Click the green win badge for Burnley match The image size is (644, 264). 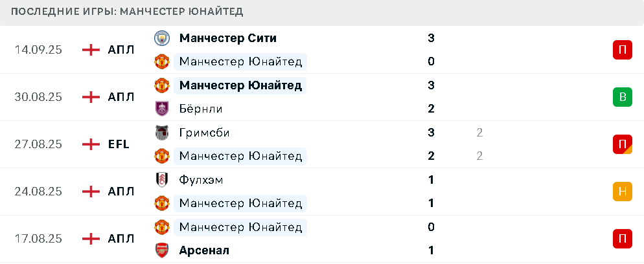623,97
